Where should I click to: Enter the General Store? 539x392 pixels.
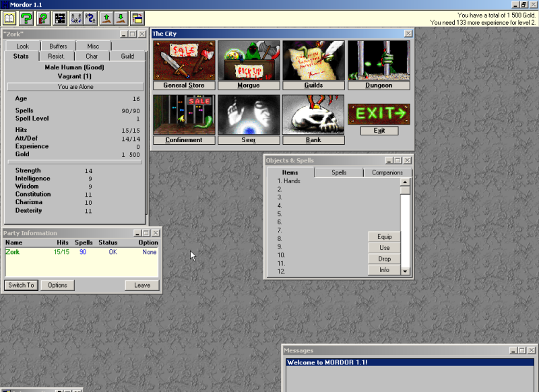(184, 61)
